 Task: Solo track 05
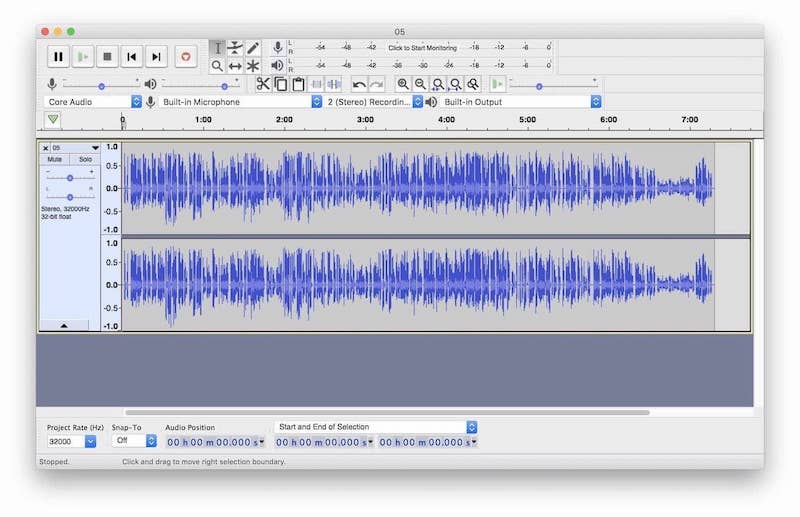click(x=85, y=160)
